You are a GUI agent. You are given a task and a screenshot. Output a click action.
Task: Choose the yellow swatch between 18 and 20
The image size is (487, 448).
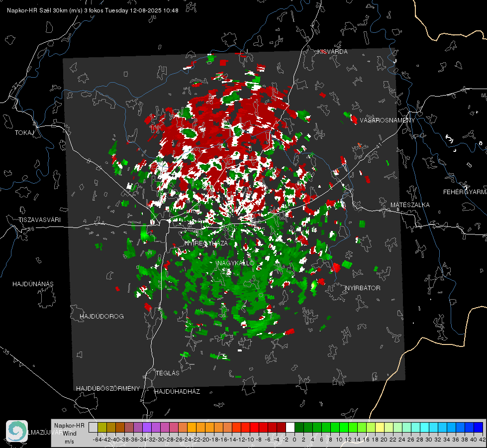tap(380, 428)
